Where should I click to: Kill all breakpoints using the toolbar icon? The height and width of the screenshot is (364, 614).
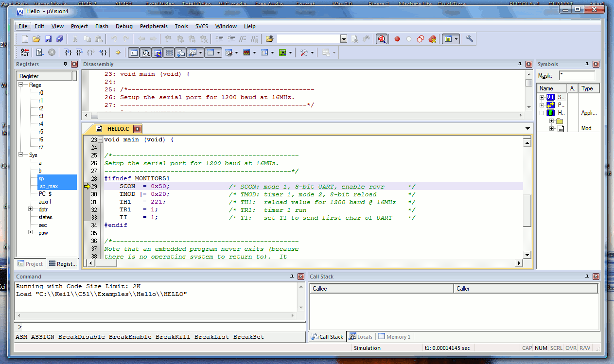click(433, 38)
